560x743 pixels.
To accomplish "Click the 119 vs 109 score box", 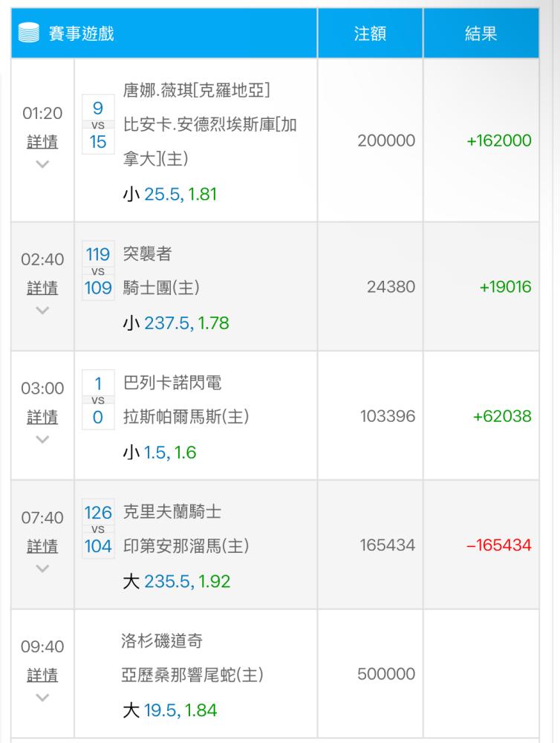I will pos(98,271).
